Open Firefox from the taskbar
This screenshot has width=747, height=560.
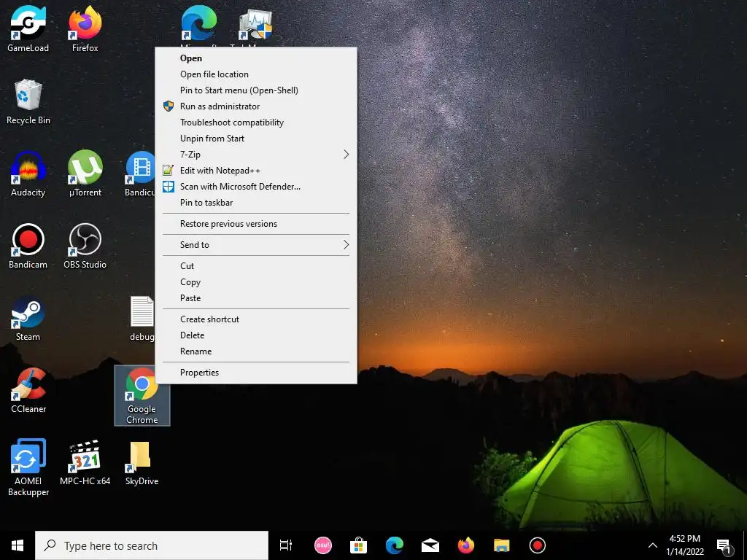point(466,545)
